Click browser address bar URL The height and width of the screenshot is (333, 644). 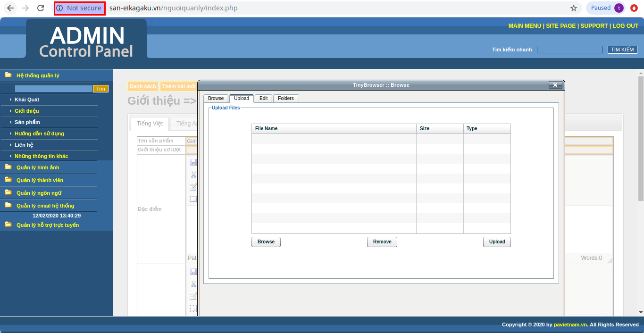174,8
